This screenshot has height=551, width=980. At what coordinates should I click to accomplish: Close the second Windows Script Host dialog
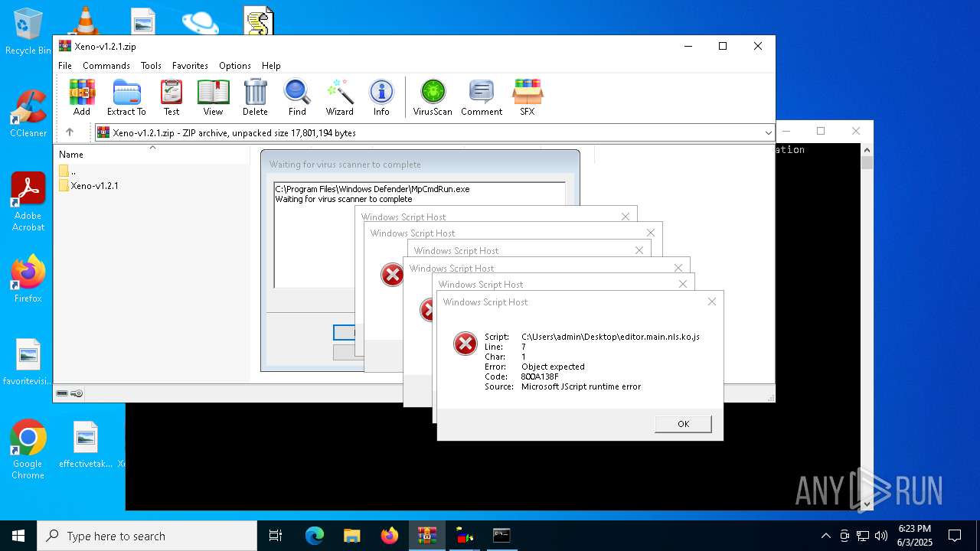point(683,284)
